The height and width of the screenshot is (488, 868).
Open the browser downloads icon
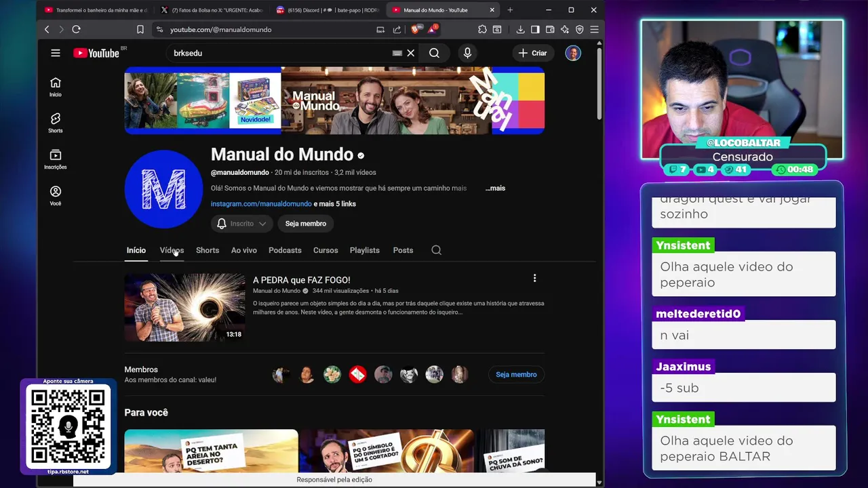[x=520, y=29]
